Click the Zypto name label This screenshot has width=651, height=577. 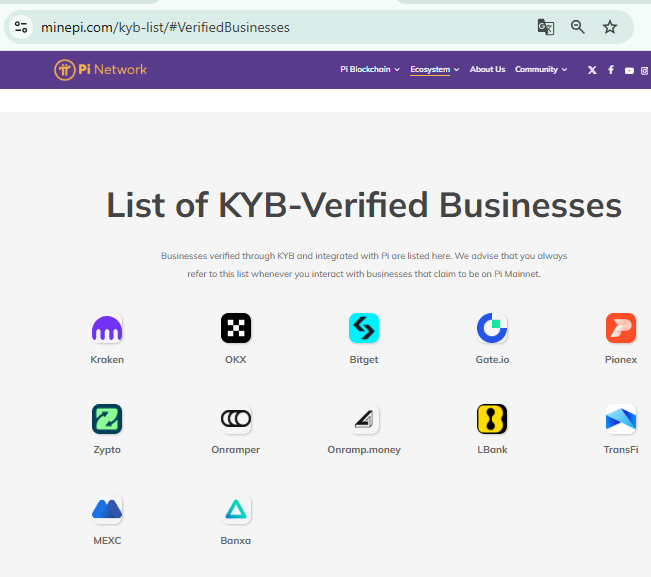pyautogui.click(x=107, y=450)
